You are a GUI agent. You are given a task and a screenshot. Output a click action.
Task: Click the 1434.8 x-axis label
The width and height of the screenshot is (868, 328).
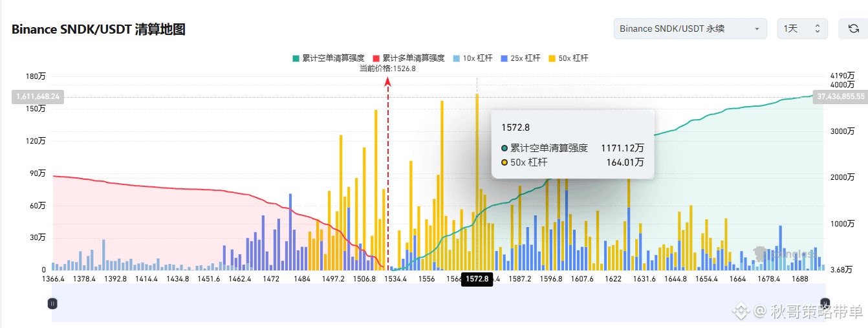pos(177,279)
